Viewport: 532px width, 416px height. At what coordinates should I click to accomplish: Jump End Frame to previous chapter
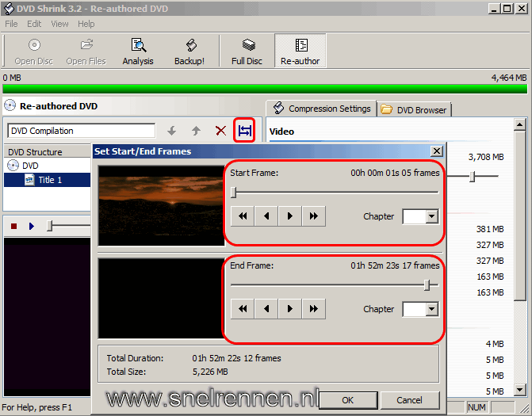[x=243, y=308]
